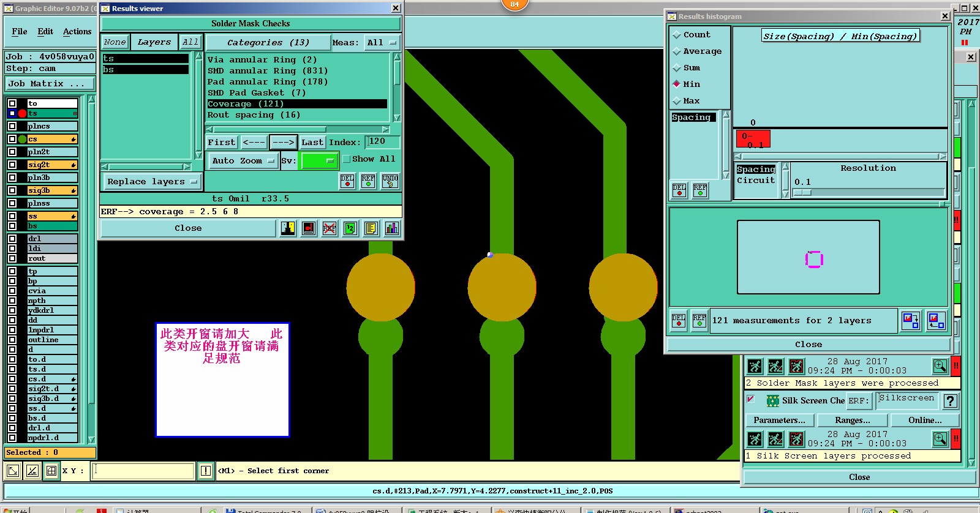The height and width of the screenshot is (513, 980).
Task: Click the crossed-out REF icon in Results viewer
Action: click(x=330, y=228)
